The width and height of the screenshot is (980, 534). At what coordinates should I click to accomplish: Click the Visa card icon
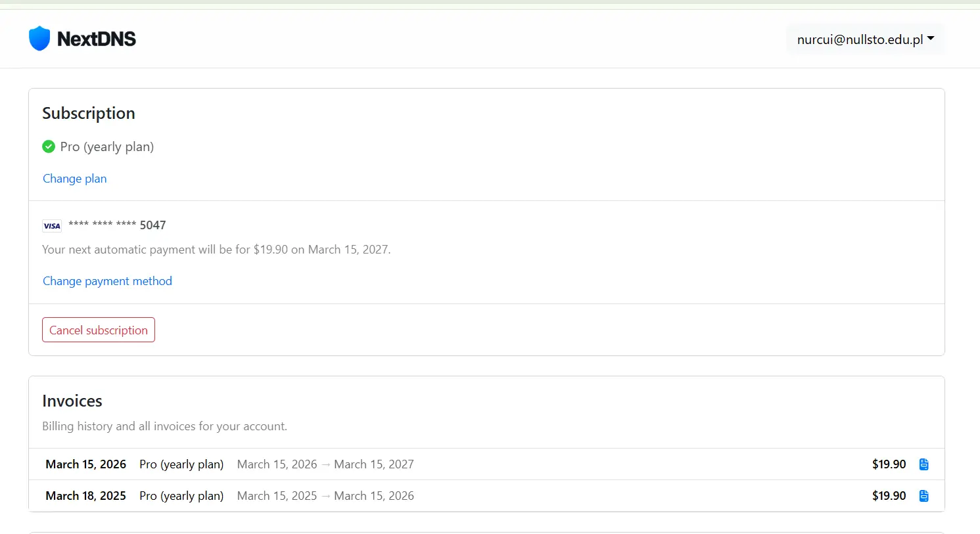click(x=52, y=226)
